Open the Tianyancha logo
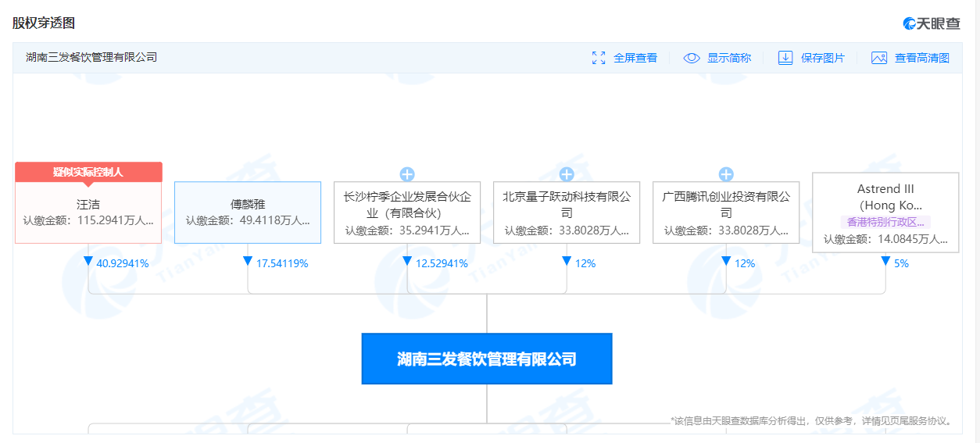 tap(932, 23)
